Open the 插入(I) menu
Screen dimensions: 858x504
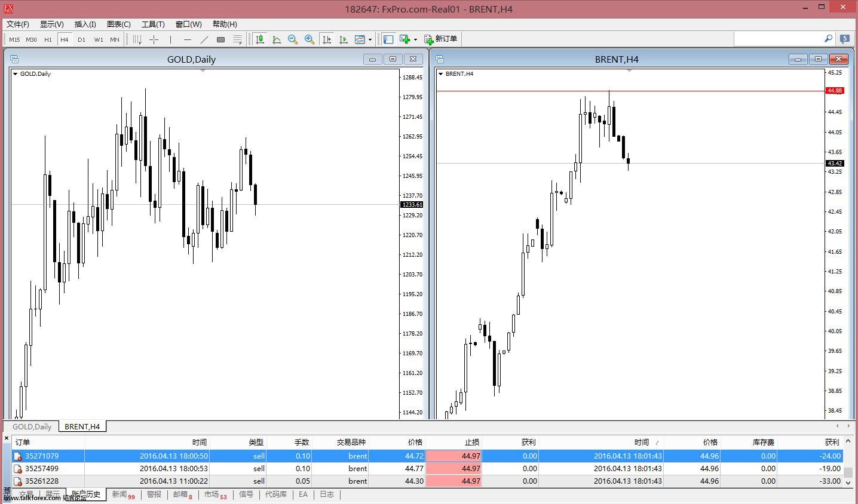[x=85, y=24]
